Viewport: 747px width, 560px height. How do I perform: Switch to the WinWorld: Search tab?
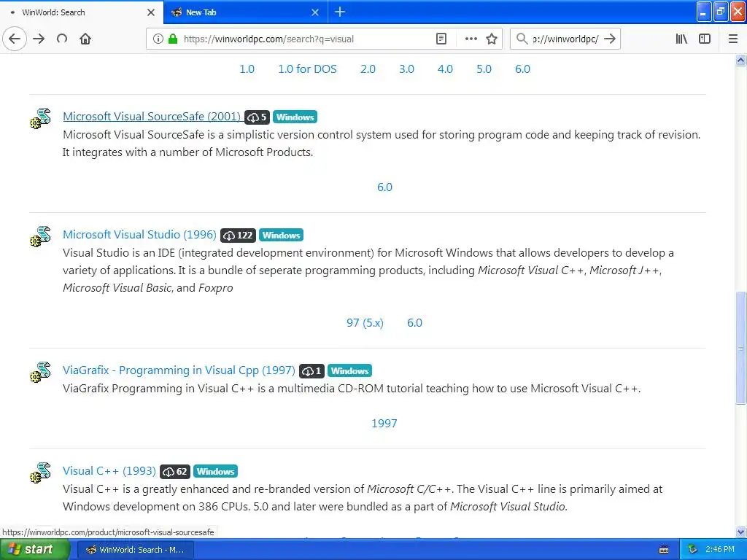pos(82,12)
